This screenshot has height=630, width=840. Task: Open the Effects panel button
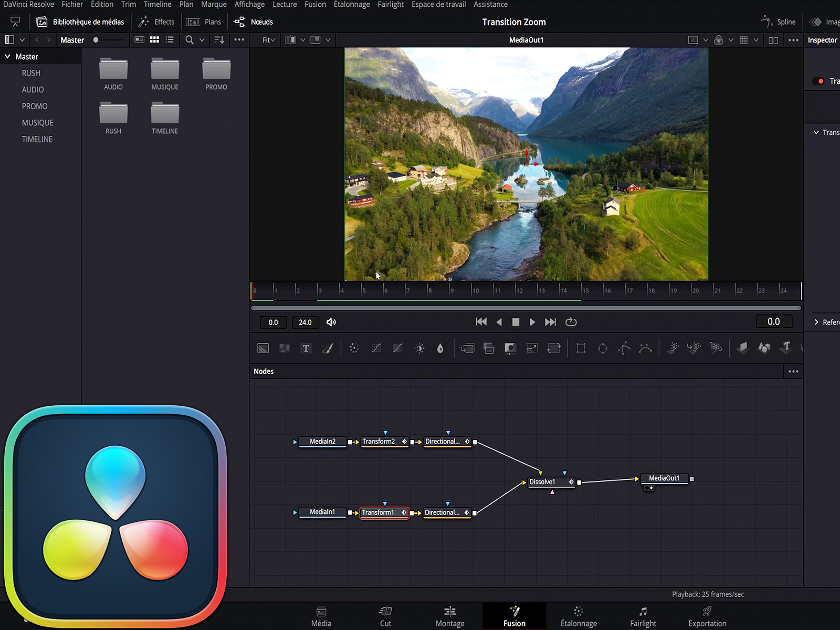156,22
